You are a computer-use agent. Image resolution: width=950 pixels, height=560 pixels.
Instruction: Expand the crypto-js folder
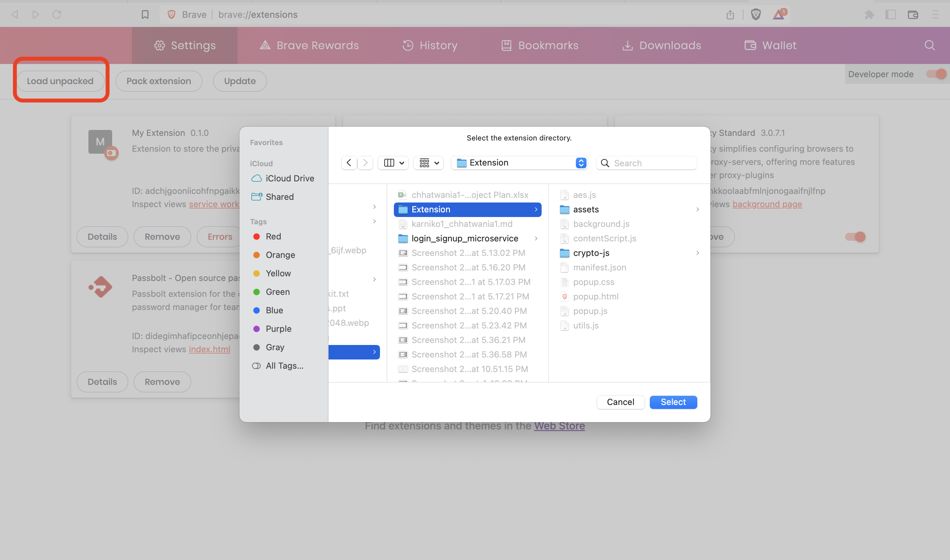(698, 253)
